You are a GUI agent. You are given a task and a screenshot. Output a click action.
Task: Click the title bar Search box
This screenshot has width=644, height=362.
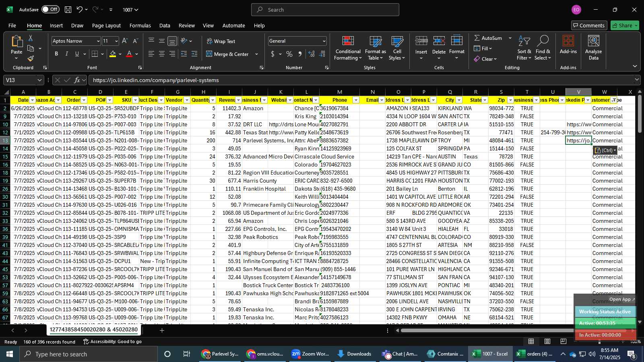pyautogui.click(x=325, y=10)
